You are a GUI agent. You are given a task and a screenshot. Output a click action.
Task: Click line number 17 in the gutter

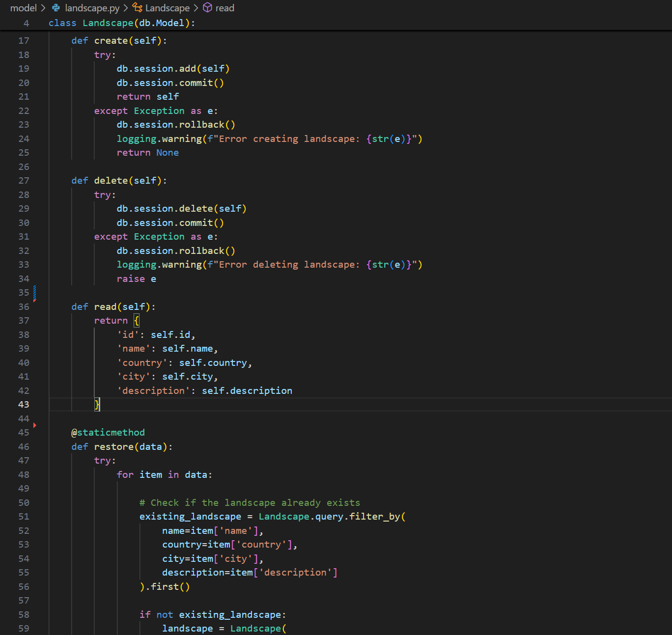[x=24, y=41]
